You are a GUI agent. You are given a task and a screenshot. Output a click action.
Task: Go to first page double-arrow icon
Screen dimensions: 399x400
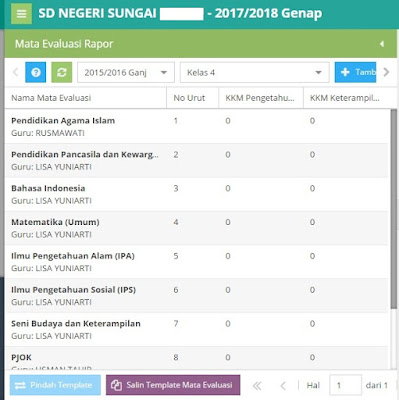[x=257, y=386]
